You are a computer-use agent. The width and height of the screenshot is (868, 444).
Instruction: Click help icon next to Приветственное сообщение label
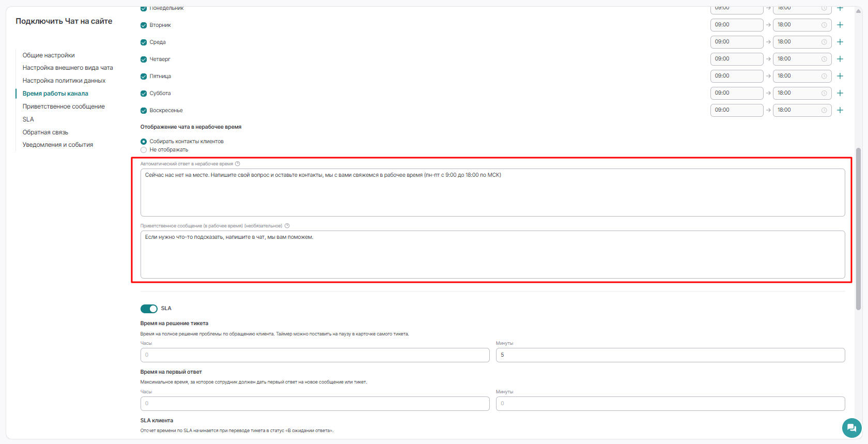[287, 226]
